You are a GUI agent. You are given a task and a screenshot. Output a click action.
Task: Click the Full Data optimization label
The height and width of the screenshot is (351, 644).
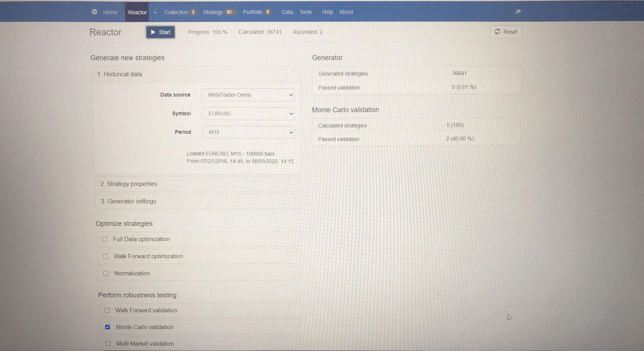tap(141, 239)
